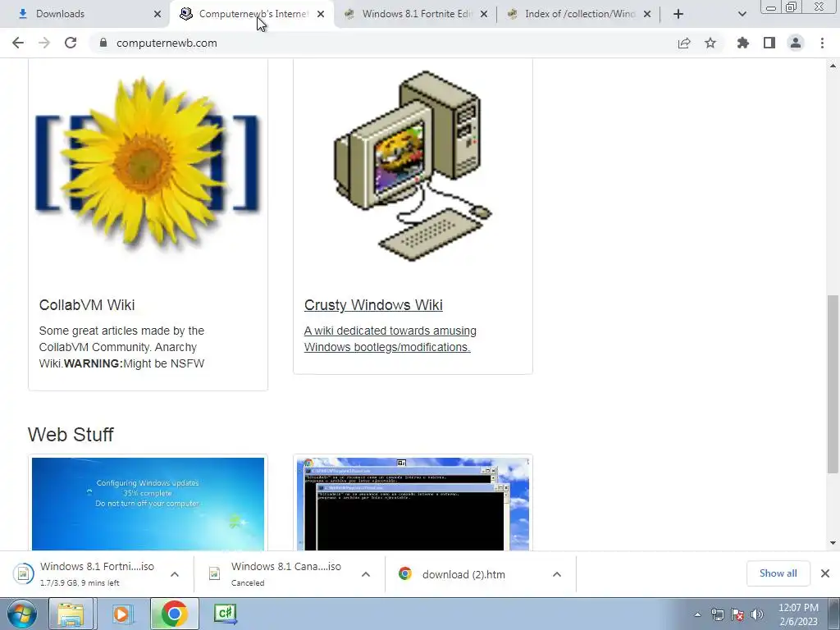Open a new tab with the plus button
This screenshot has width=840, height=630.
(x=678, y=14)
